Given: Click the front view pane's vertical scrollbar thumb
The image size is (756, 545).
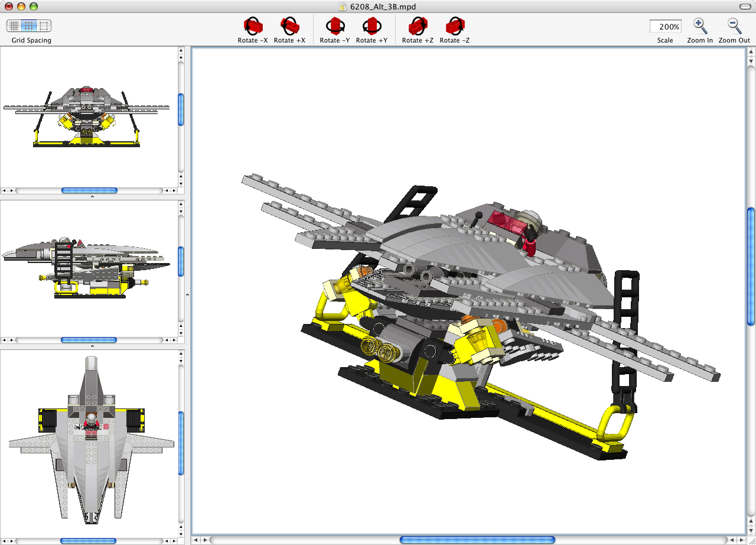Looking at the screenshot, I should click(181, 109).
